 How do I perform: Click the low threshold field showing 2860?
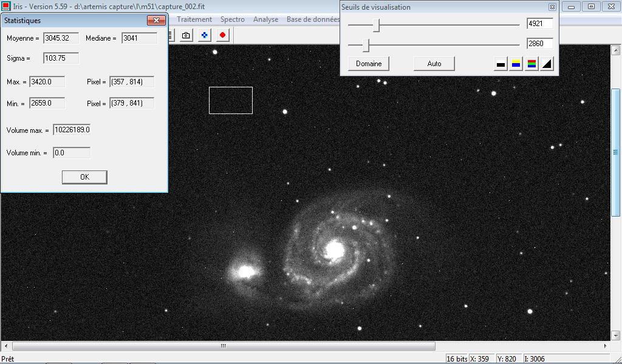pyautogui.click(x=539, y=44)
